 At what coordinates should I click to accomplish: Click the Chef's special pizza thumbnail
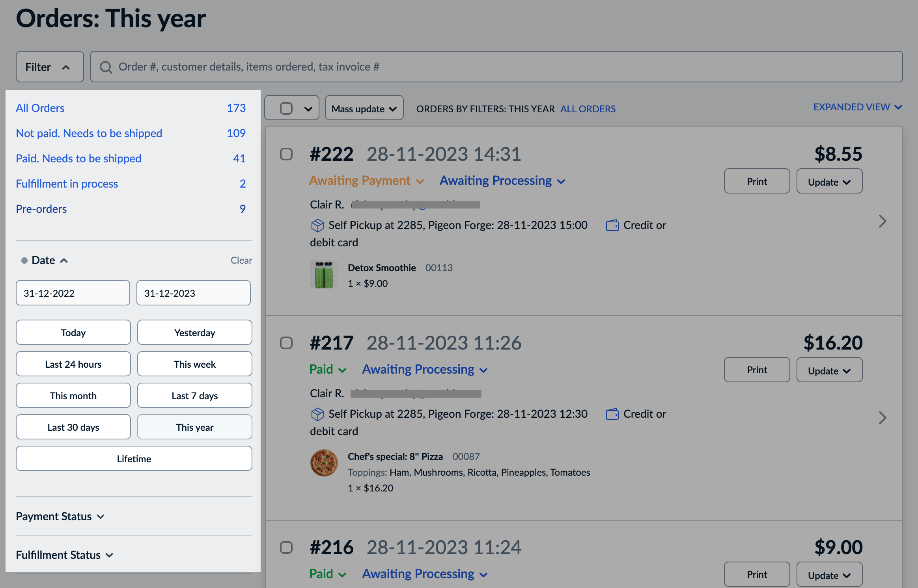(324, 463)
